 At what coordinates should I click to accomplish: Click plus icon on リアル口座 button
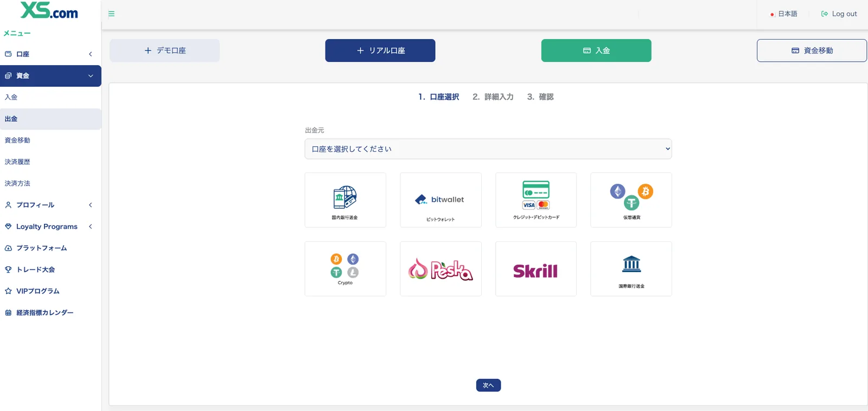point(360,50)
